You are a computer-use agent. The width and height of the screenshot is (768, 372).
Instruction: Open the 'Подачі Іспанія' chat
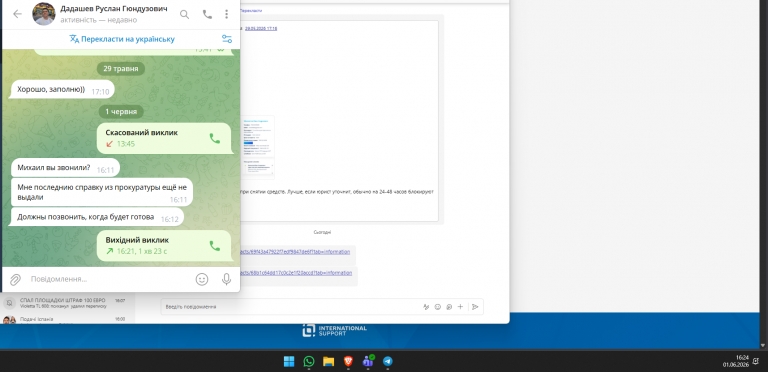pos(67,320)
